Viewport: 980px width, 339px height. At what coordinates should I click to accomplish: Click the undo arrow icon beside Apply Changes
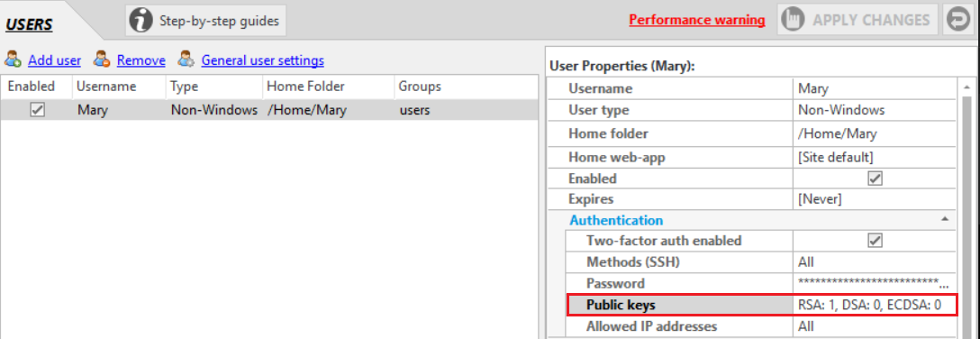pos(957,20)
